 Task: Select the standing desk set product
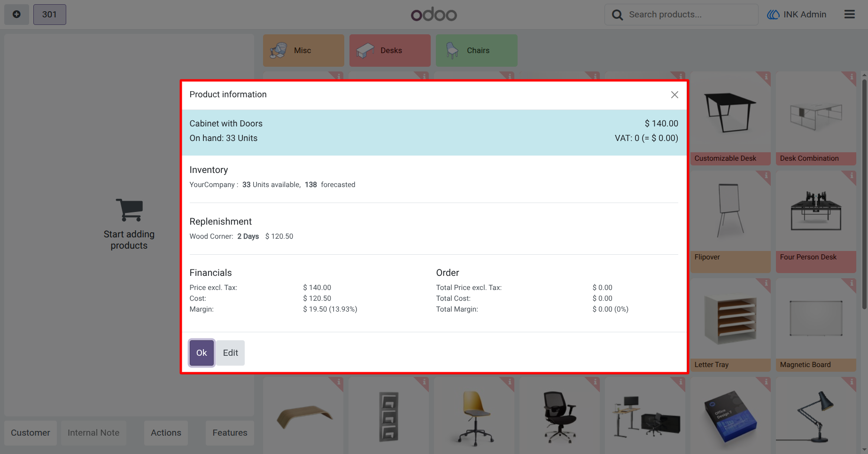click(x=645, y=416)
